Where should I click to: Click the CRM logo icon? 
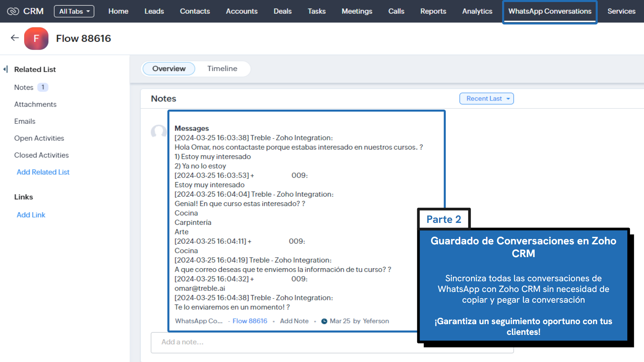click(x=13, y=11)
